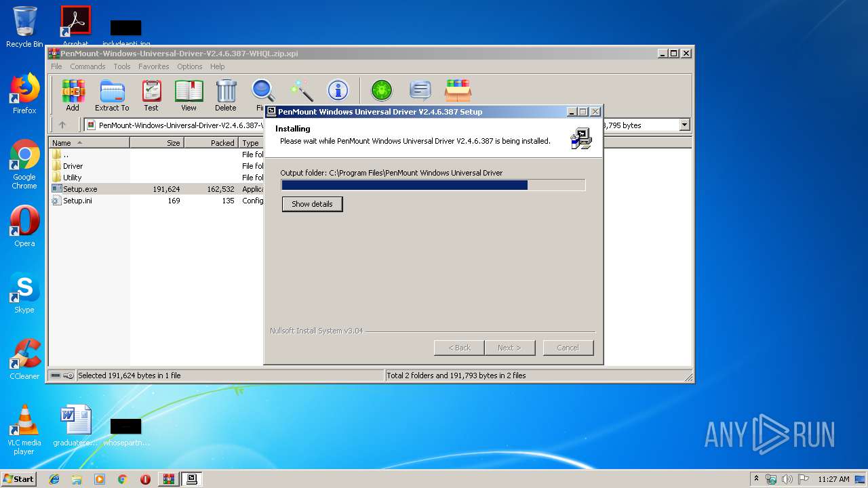
Task: Click the Add toolbar icon in WinRAR
Action: click(73, 95)
